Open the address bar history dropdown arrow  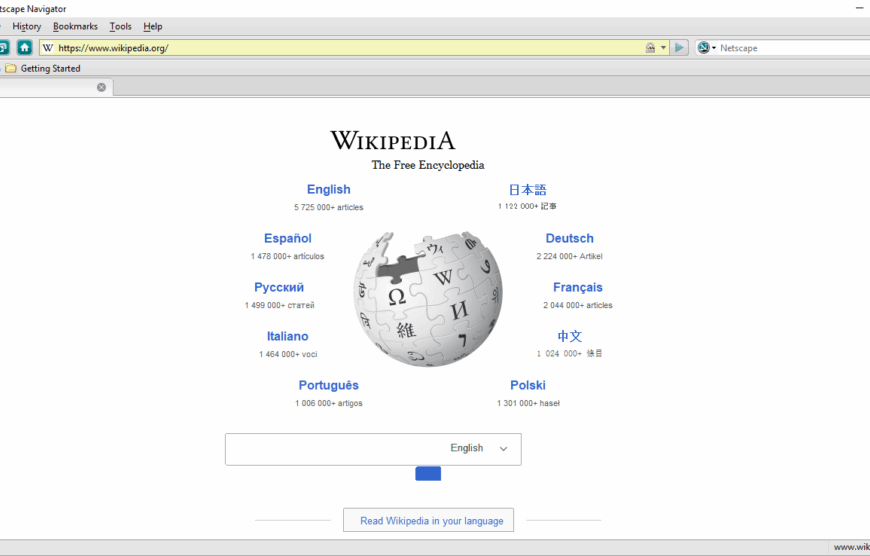(663, 48)
